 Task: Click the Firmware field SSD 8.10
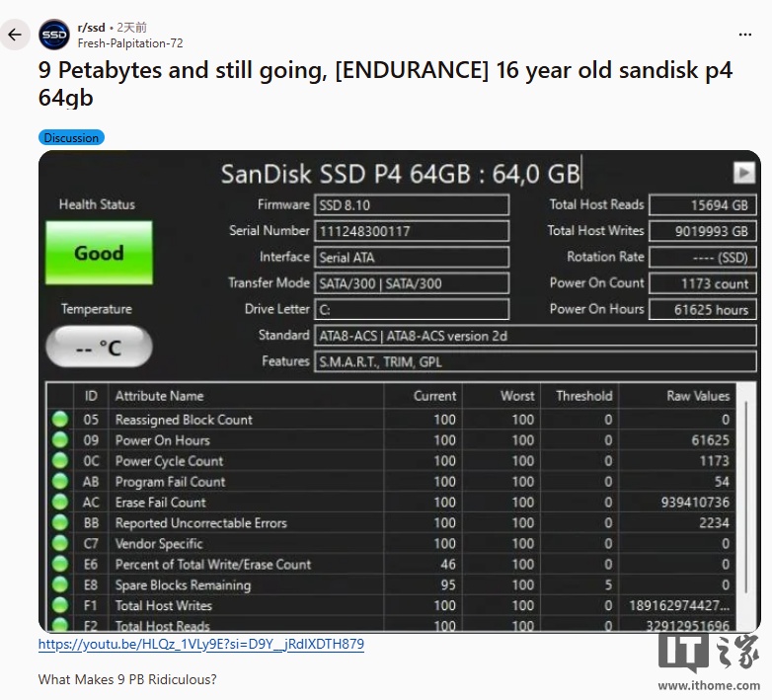pyautogui.click(x=412, y=204)
